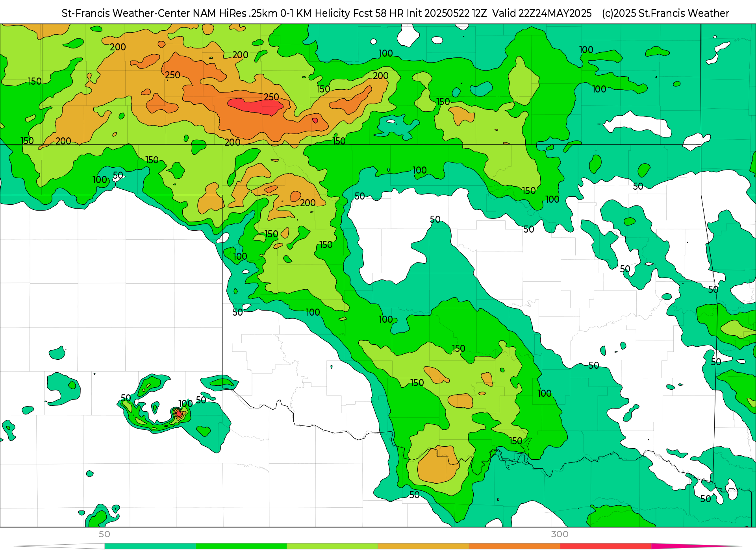This screenshot has height=551, width=756.
Task: Click the dark green color bar segment
Action: (241, 546)
